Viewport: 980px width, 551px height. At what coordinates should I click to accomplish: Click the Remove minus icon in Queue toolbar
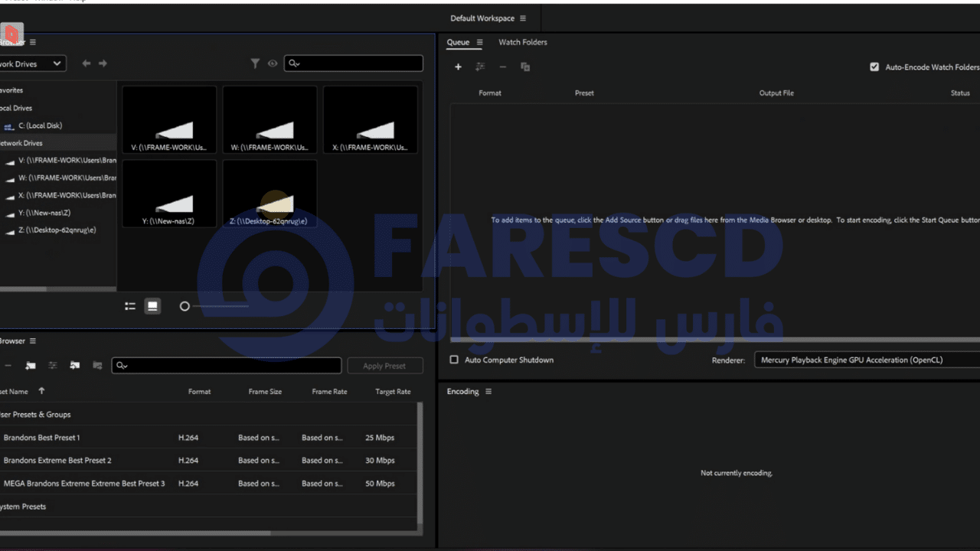click(503, 67)
